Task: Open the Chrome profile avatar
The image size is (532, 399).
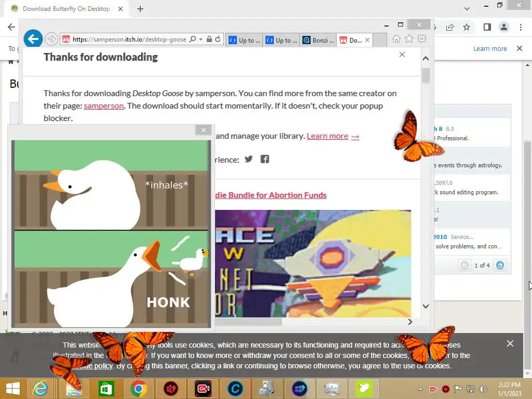Action: coord(504,27)
